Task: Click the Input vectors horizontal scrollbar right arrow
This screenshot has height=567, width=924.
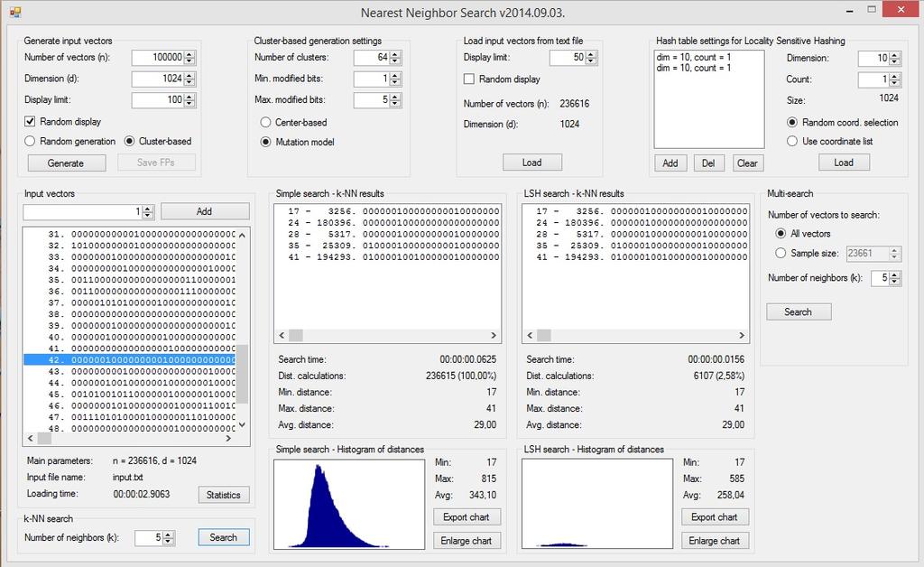Action: coord(228,439)
